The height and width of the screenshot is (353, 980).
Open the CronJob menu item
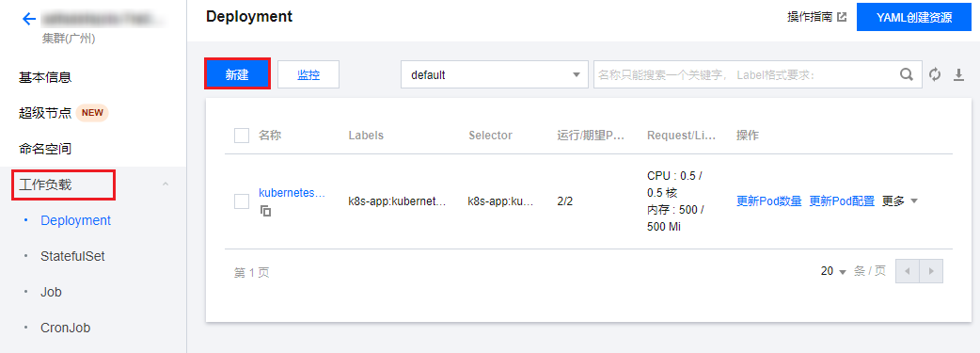coord(66,328)
